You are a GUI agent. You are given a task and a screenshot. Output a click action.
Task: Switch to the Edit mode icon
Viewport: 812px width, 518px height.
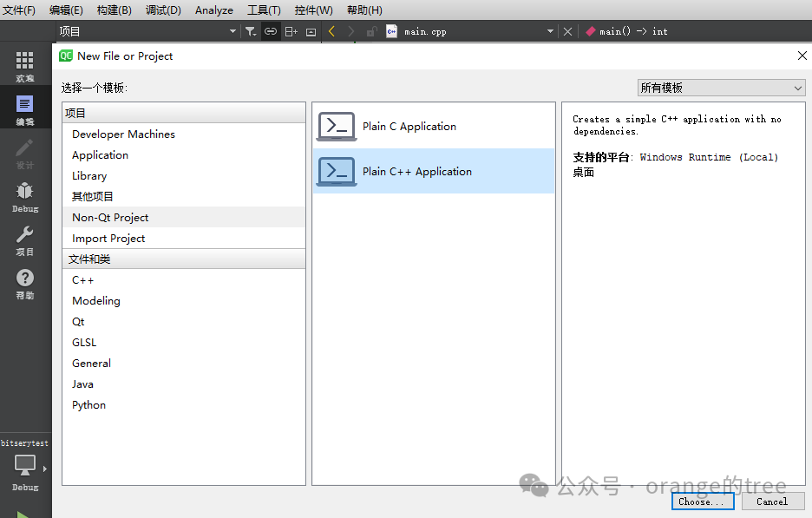(24, 104)
